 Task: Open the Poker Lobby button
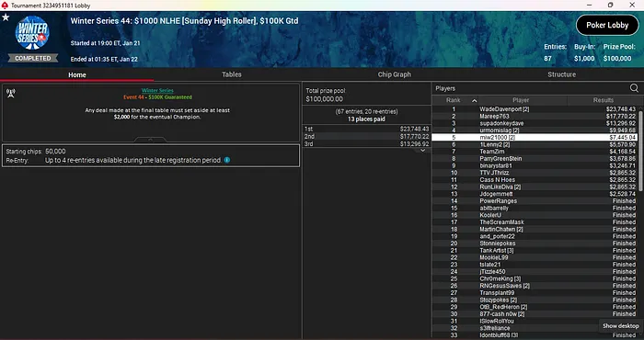click(x=607, y=25)
